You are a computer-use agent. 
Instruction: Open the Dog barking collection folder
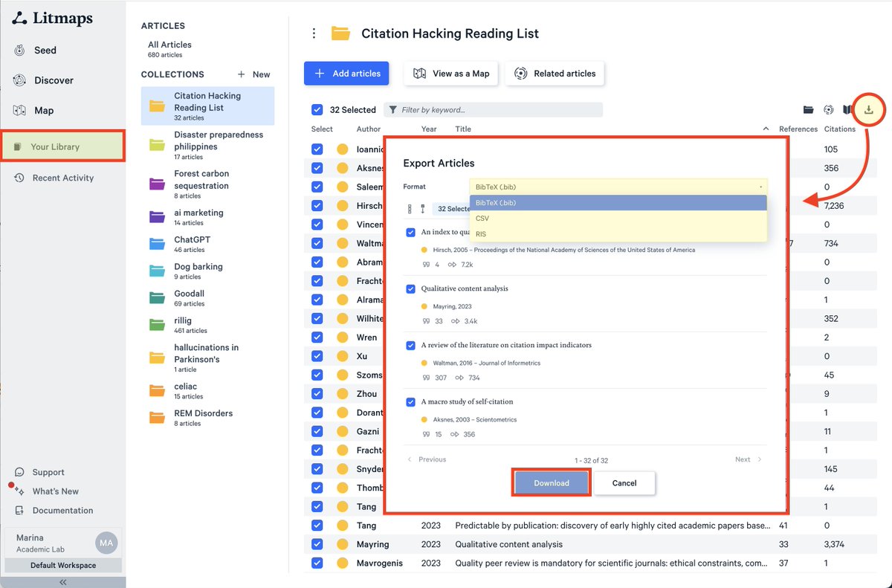coord(207,271)
